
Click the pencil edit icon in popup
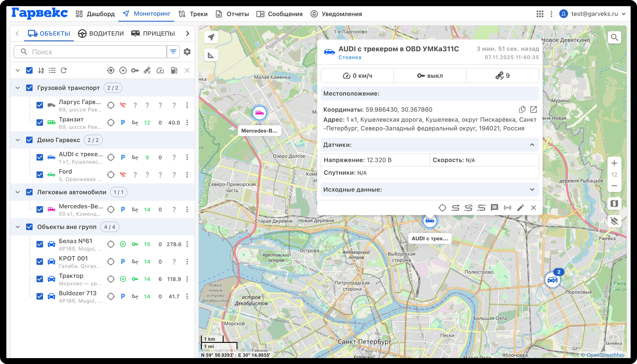pos(520,208)
